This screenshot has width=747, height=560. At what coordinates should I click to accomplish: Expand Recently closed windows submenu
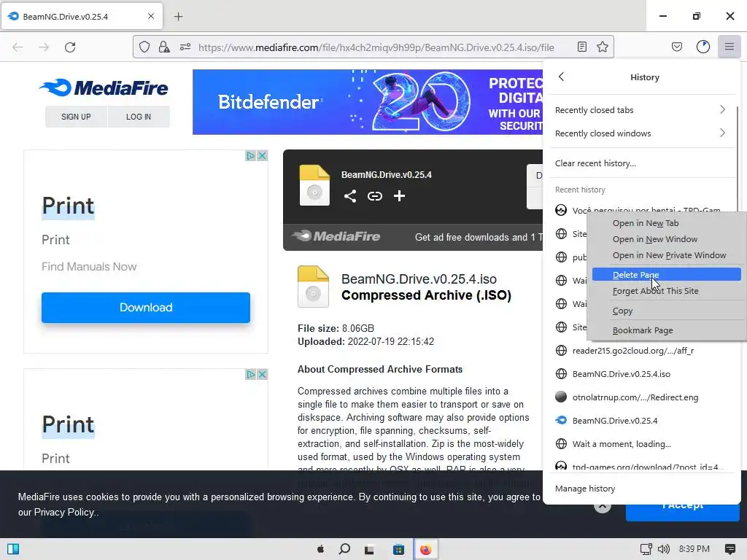pyautogui.click(x=640, y=133)
